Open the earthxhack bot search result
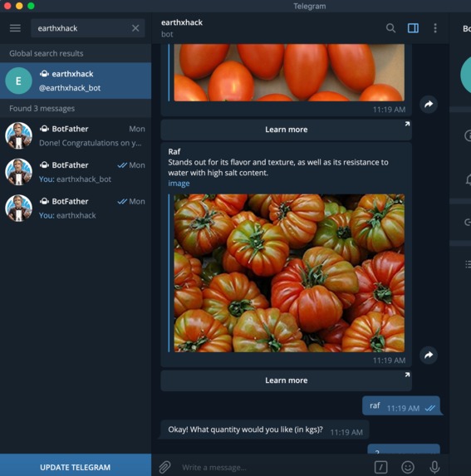Image resolution: width=471 pixels, height=476 pixels. click(76, 81)
